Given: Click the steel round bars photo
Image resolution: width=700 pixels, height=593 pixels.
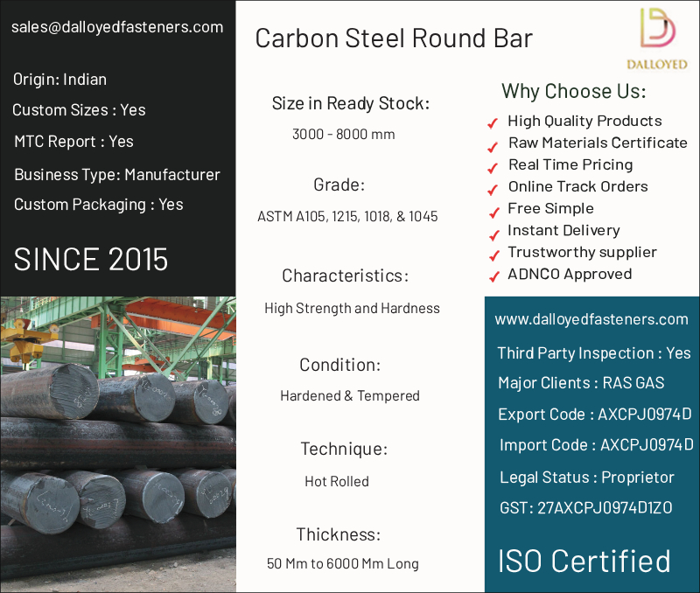Looking at the screenshot, I should [x=118, y=444].
